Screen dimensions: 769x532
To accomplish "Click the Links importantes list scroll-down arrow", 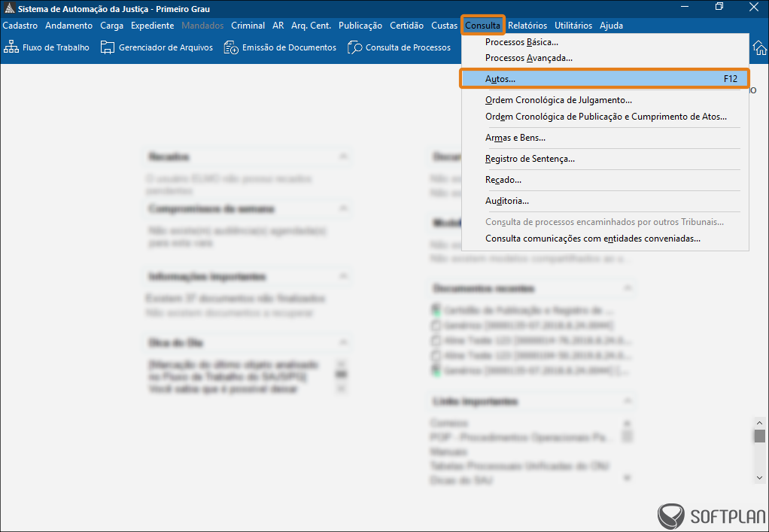I will (x=628, y=478).
